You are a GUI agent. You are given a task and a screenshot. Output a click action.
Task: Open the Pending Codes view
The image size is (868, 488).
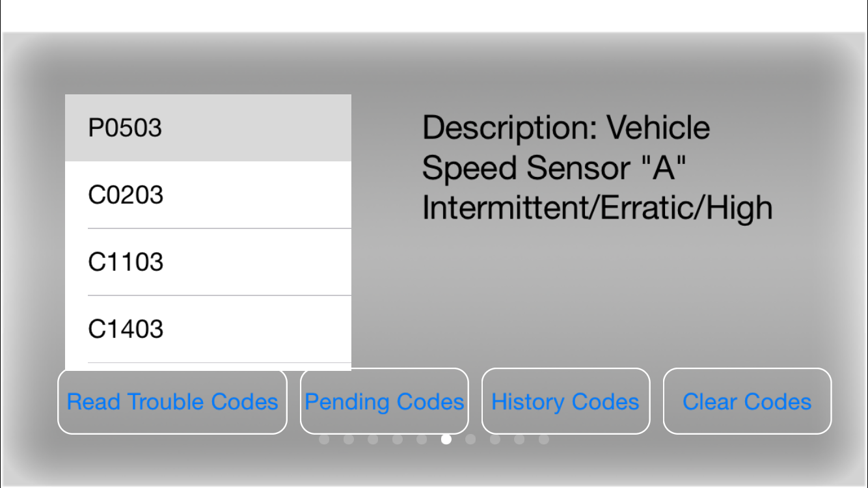point(384,401)
